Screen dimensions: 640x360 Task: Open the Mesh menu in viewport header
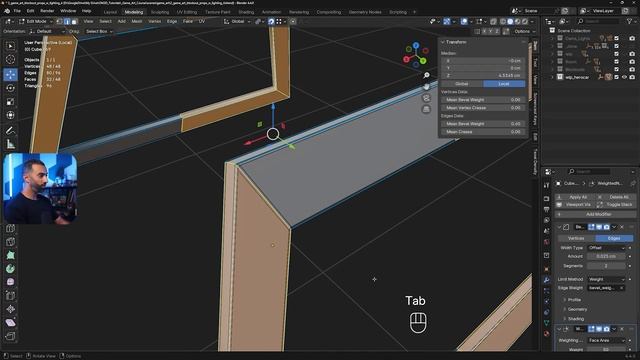tap(137, 21)
